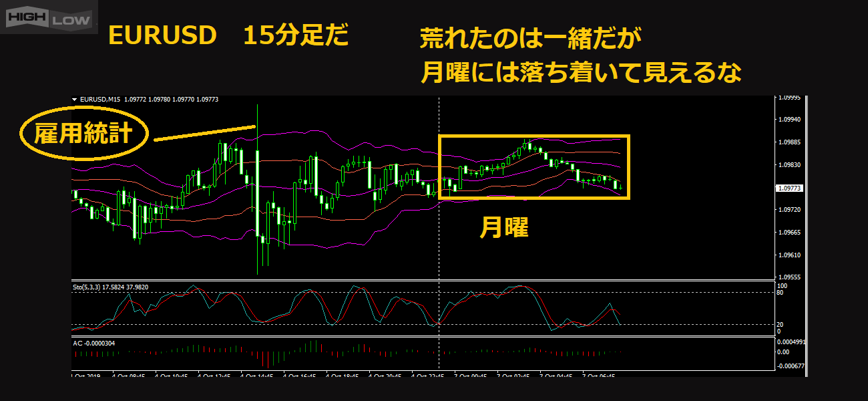
Task: Click the 月曜 label below the rectangle
Action: [x=504, y=228]
